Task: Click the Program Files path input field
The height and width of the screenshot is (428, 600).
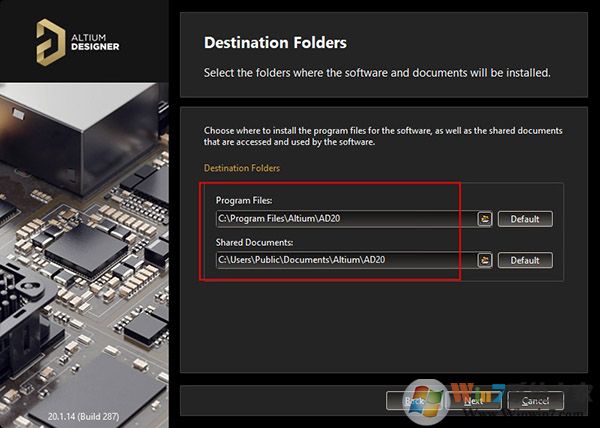Action: (347, 219)
